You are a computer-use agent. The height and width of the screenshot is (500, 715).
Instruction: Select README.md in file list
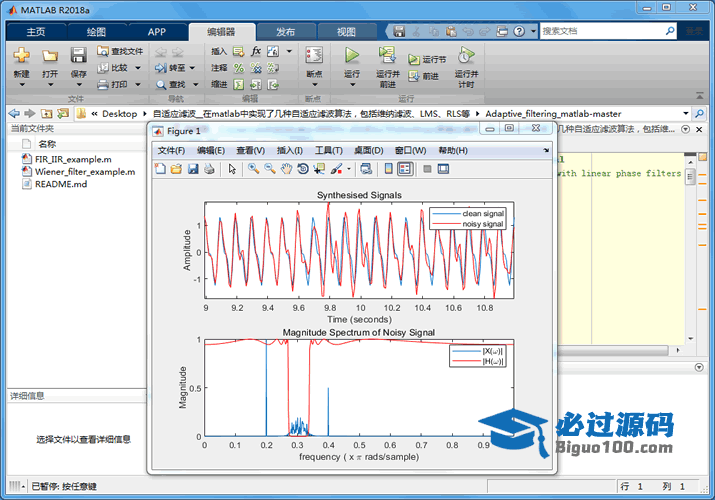tap(61, 184)
